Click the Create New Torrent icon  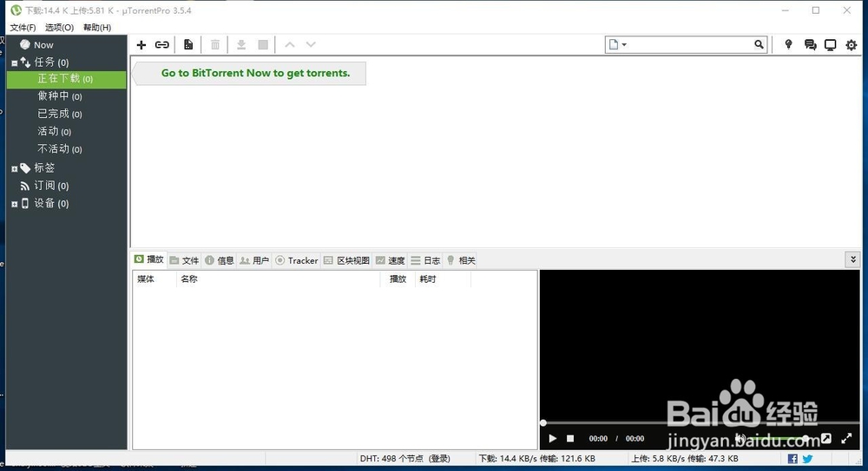click(x=188, y=45)
